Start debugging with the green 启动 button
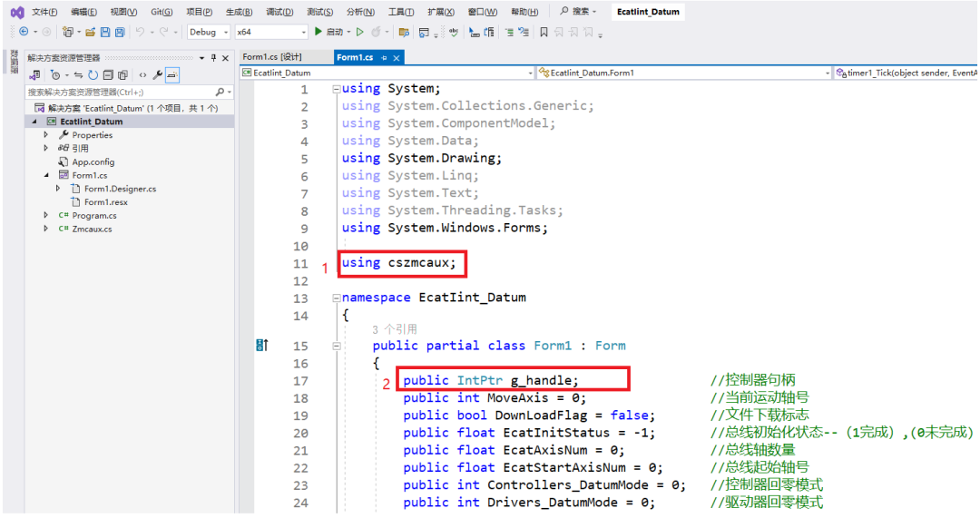This screenshot has width=980, height=518. (328, 32)
